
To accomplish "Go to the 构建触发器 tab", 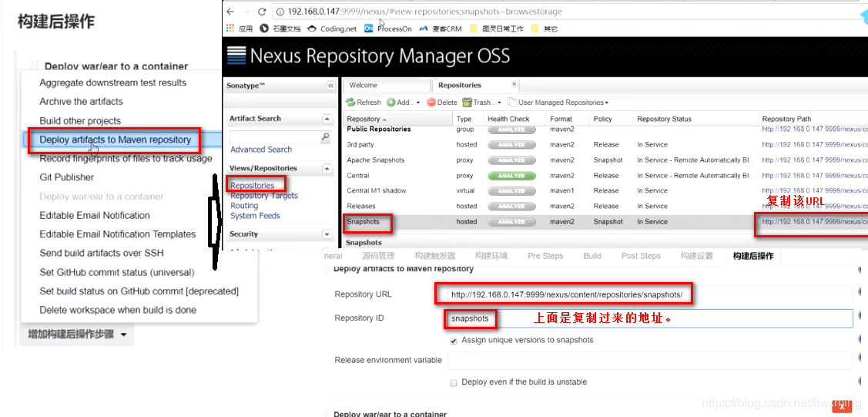I will [434, 256].
